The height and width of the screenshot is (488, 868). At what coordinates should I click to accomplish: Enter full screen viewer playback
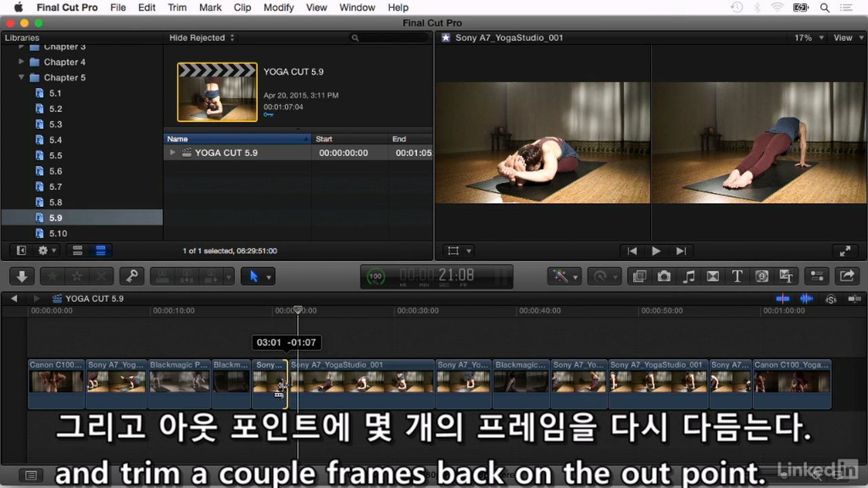845,251
